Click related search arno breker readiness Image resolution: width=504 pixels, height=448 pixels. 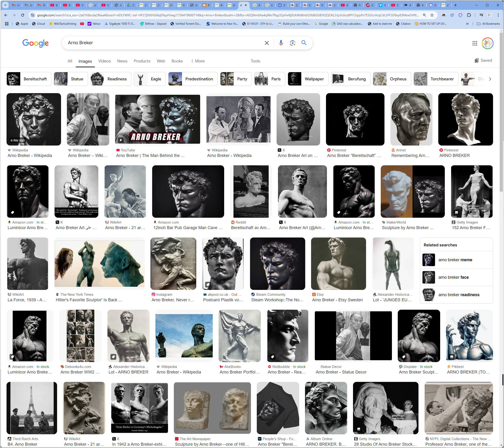[456, 295]
